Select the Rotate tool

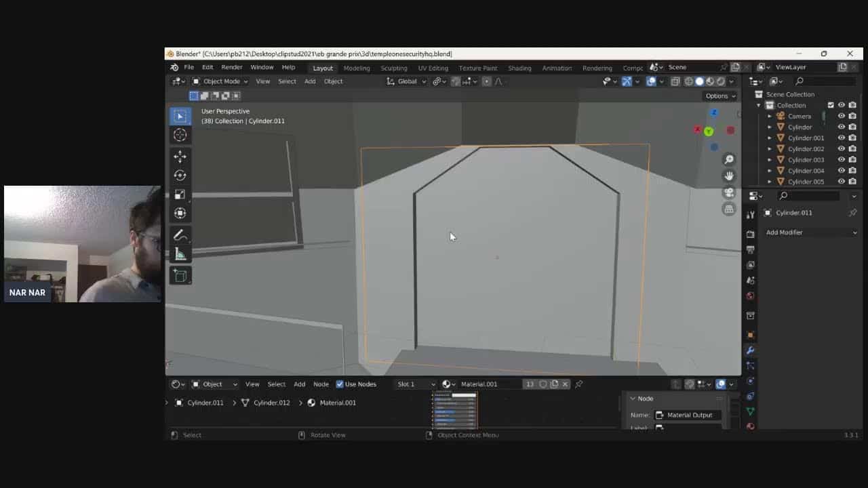click(180, 176)
